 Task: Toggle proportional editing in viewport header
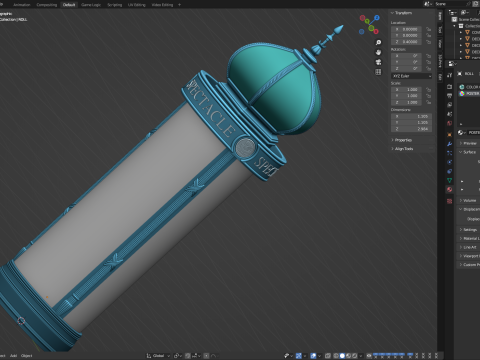[x=206, y=356]
